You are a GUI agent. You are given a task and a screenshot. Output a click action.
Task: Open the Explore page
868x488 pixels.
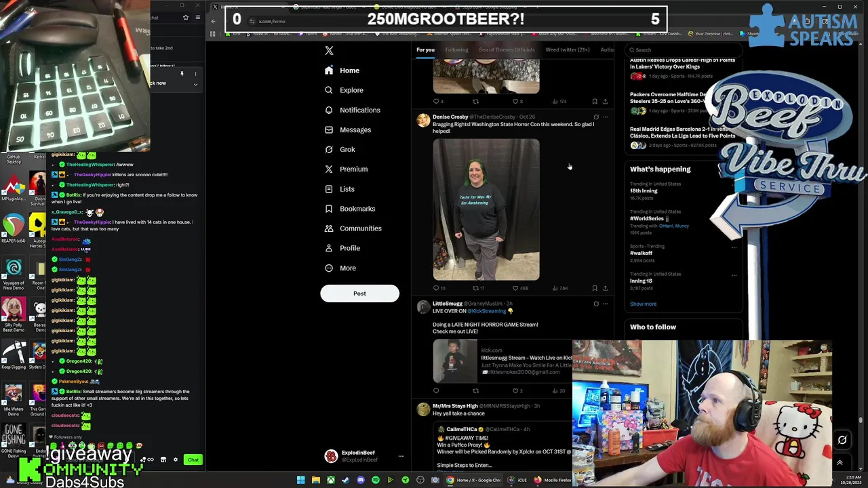coord(344,90)
